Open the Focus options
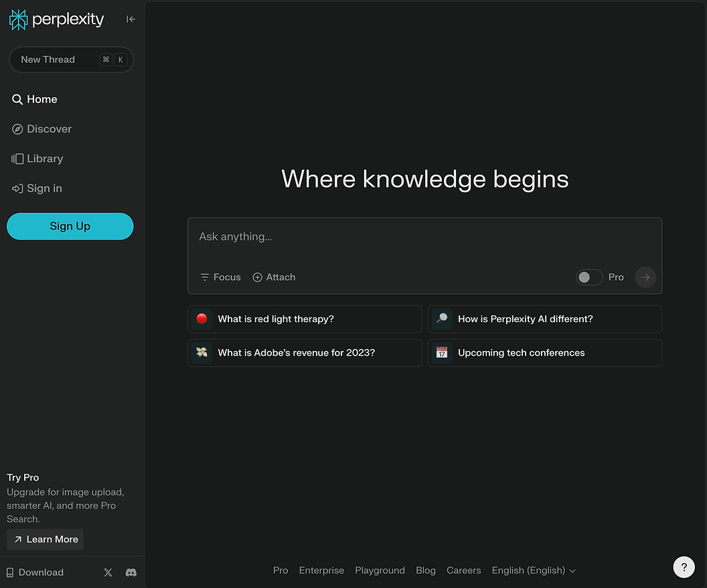The image size is (707, 588). 220,277
